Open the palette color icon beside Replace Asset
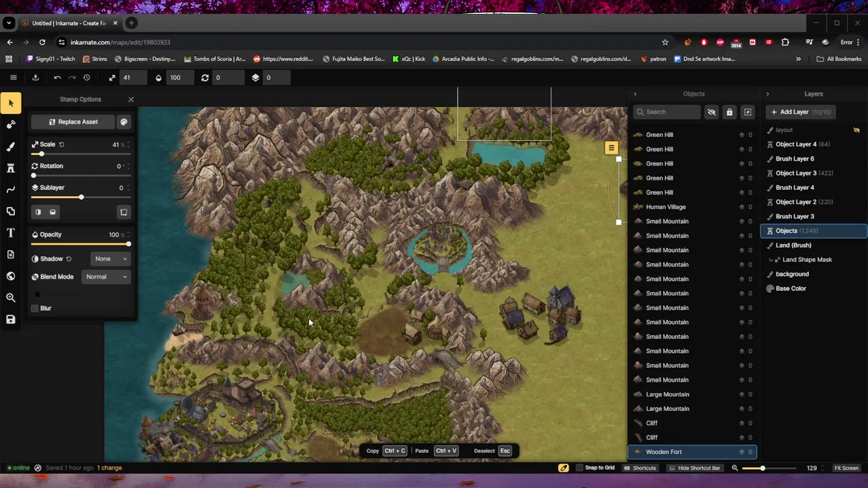Viewport: 868px width, 488px height. [x=124, y=122]
